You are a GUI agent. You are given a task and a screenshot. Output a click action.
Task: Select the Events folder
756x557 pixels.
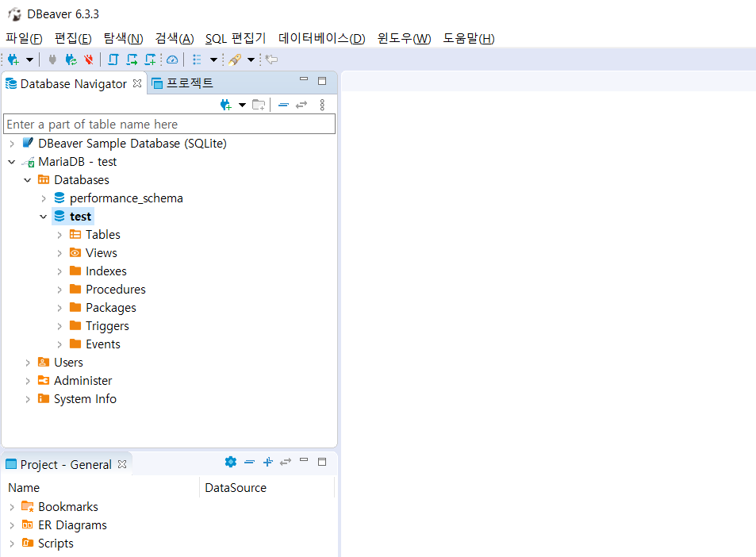102,344
